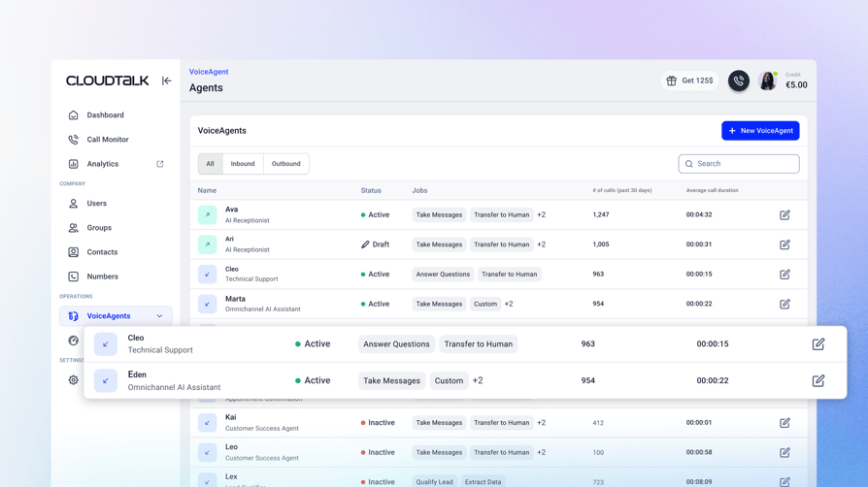
Task: Click the +2 jobs indicator in Ava's row
Action: click(x=542, y=214)
